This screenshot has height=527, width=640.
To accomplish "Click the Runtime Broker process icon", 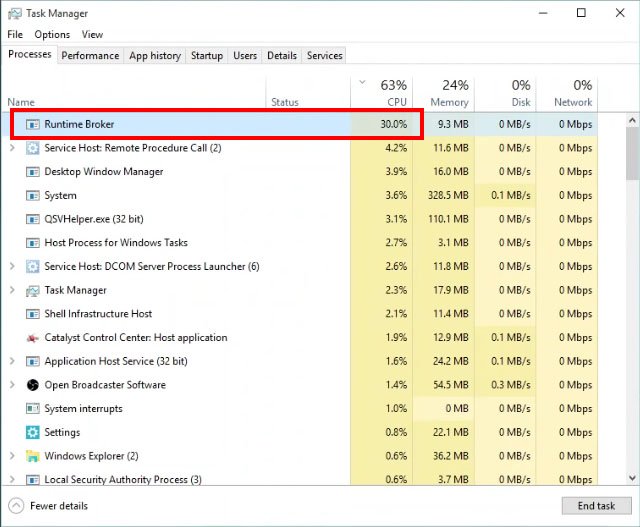I will 33,124.
